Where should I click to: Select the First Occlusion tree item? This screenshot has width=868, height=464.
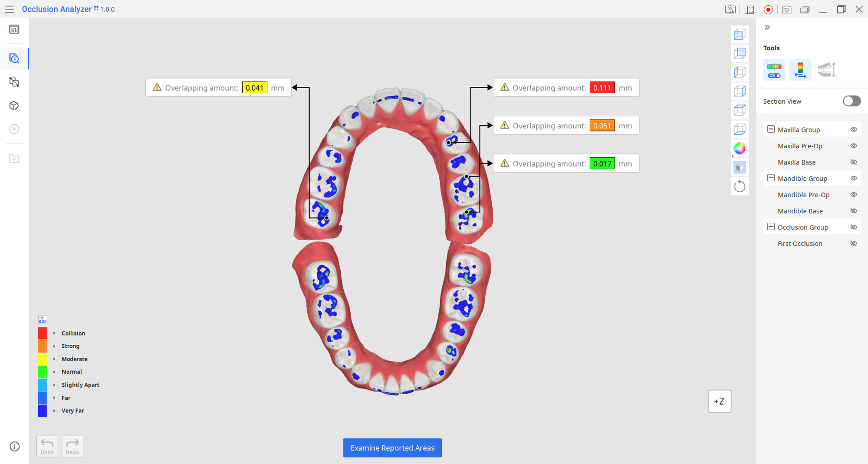800,243
